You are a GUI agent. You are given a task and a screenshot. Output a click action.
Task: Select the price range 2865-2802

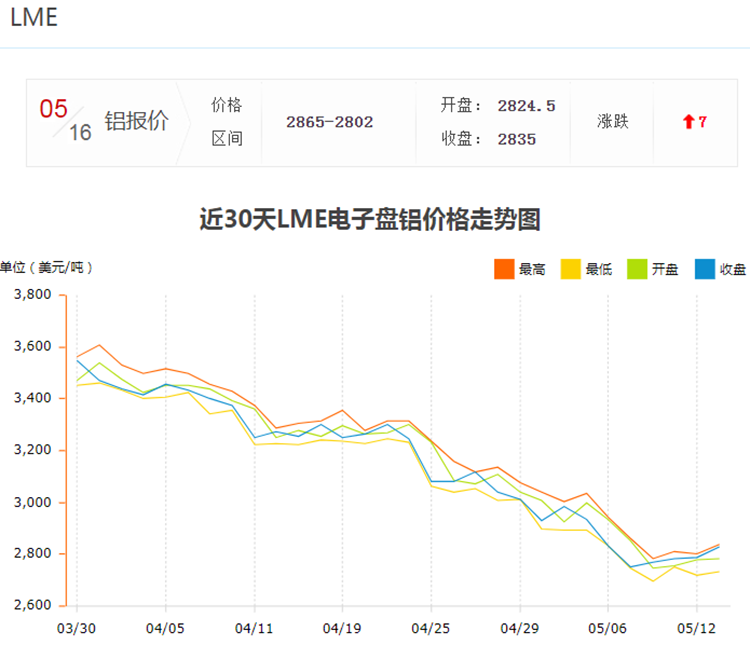coord(329,122)
